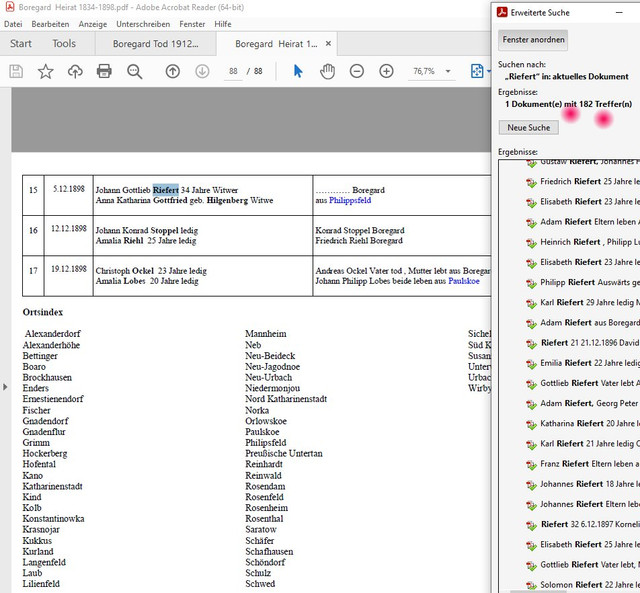Screen dimensions: 640x593
Task: Activate the hand pan tool
Action: coord(327,71)
